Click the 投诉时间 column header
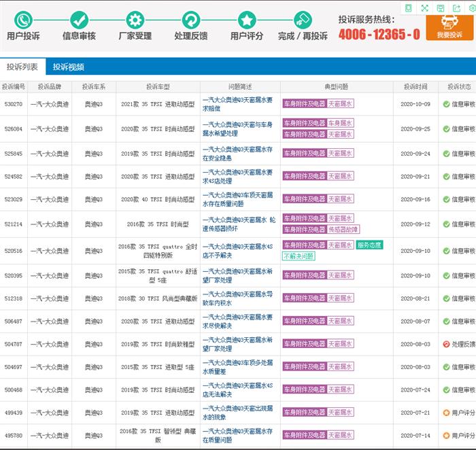Viewport: 476px width, 450px height. click(x=415, y=87)
